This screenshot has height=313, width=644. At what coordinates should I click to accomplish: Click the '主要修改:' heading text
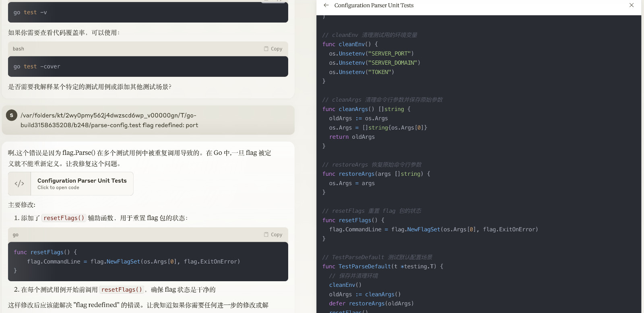click(22, 205)
